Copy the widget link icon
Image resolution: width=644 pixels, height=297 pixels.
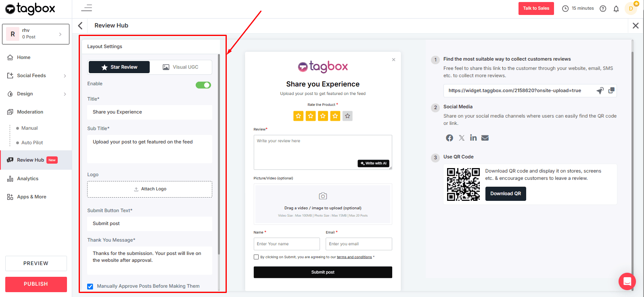(x=611, y=91)
